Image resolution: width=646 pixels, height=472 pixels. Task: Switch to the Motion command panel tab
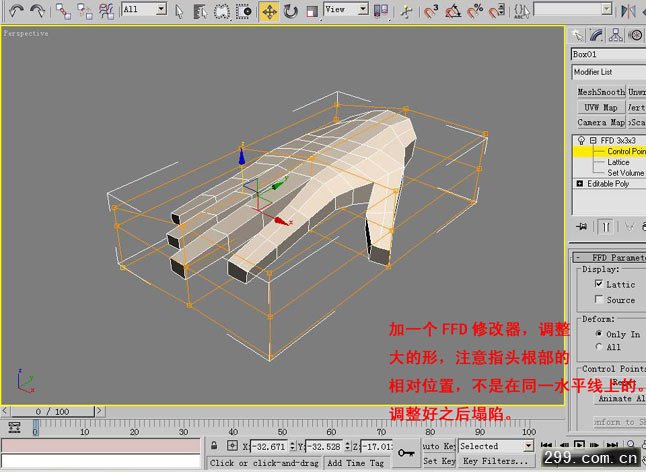(x=635, y=35)
